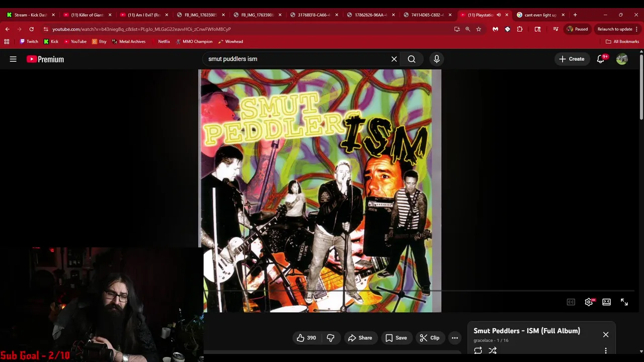
Task: Open the zoom magnifier in address bar
Action: pyautogui.click(x=467, y=29)
